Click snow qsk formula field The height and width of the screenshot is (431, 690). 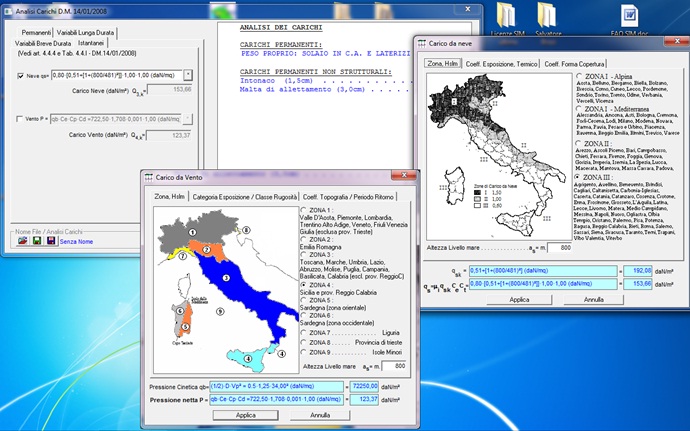tap(543, 271)
